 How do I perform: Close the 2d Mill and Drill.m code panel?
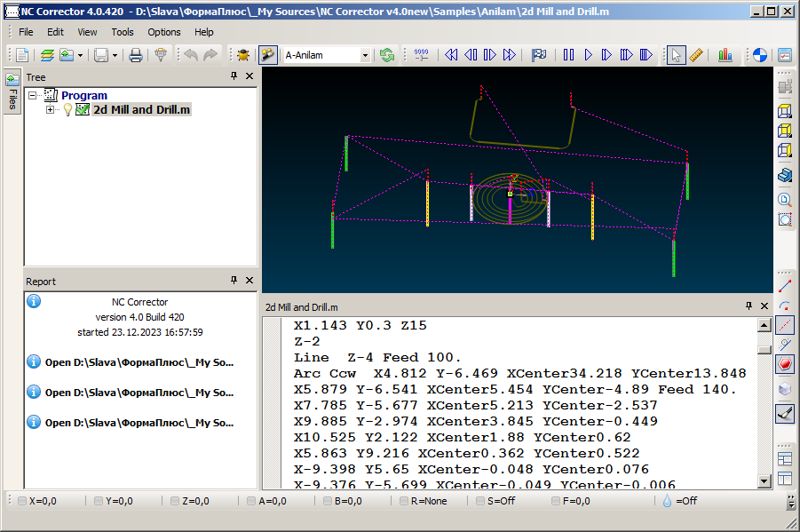click(x=764, y=306)
